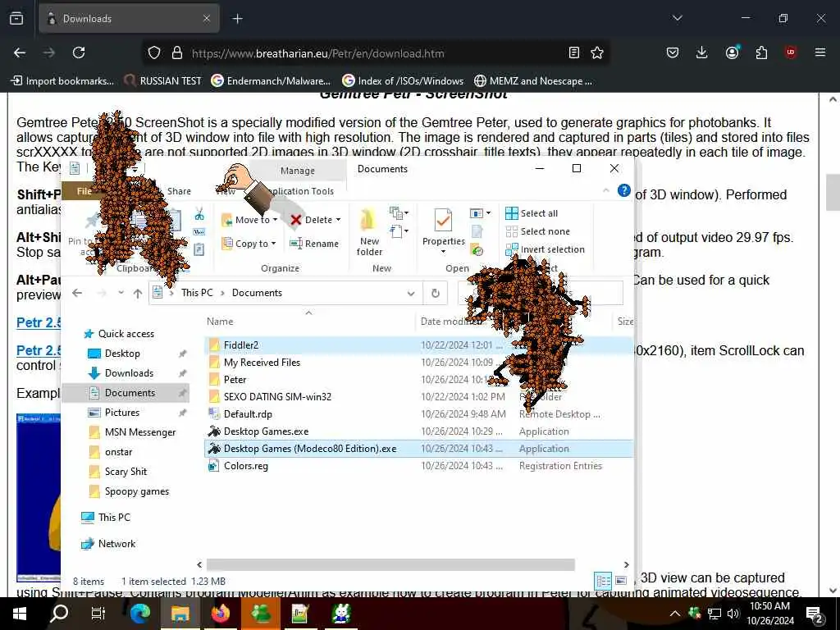Create a New folder in Explorer
This screenshot has height=630, width=840.
coord(369,232)
